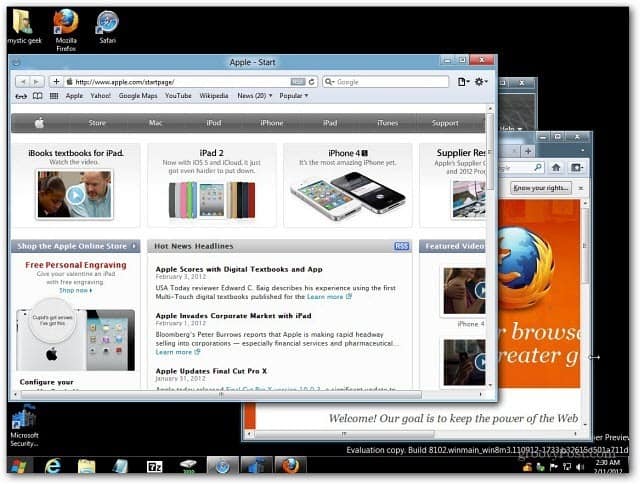Click the Windows Start button

click(x=19, y=466)
